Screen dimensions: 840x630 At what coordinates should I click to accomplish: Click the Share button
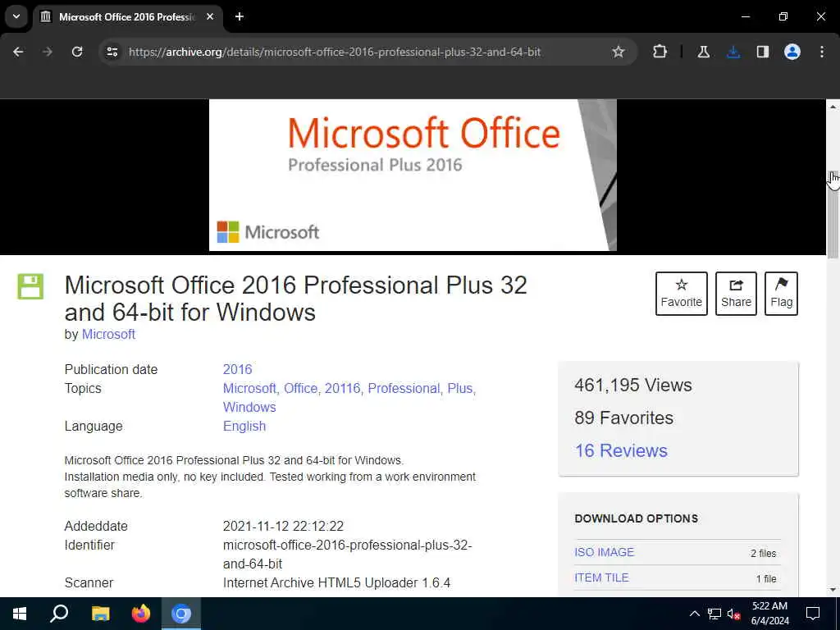tap(736, 293)
